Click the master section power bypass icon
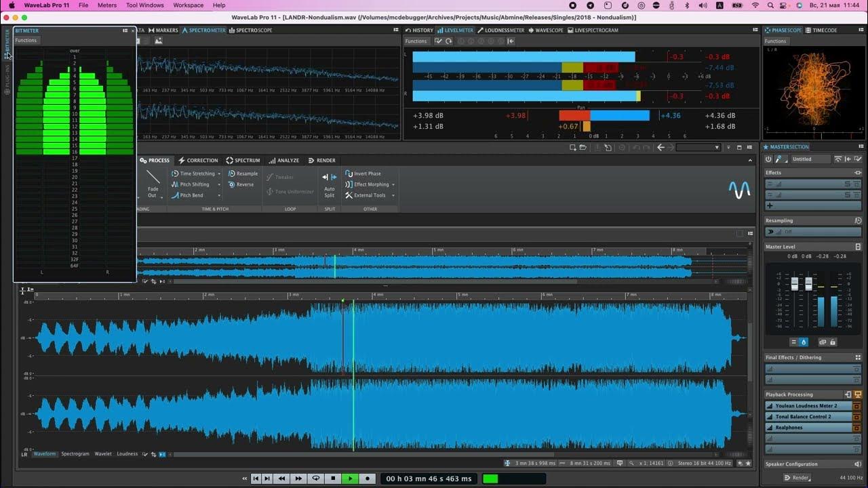Image resolution: width=868 pixels, height=488 pixels. (x=768, y=159)
